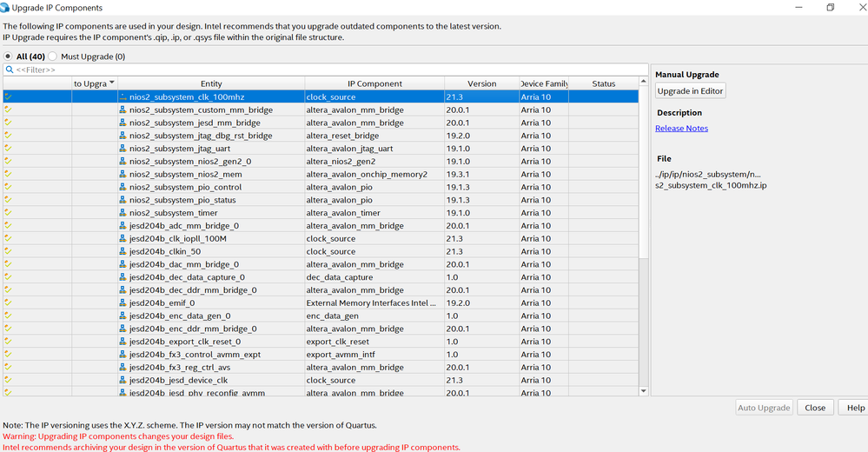This screenshot has width=868, height=452.
Task: Click the Filter search input field
Action: pos(326,70)
